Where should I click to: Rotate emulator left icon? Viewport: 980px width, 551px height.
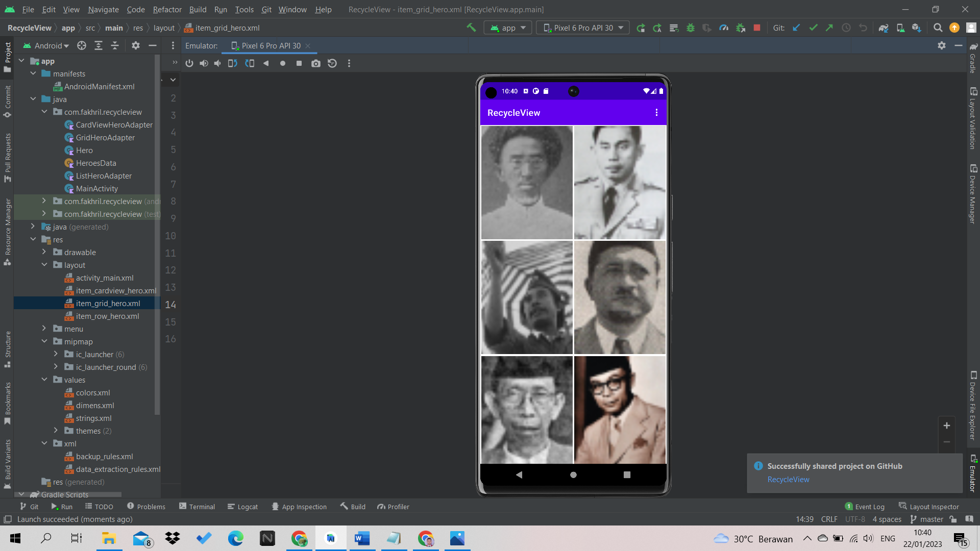(x=233, y=63)
